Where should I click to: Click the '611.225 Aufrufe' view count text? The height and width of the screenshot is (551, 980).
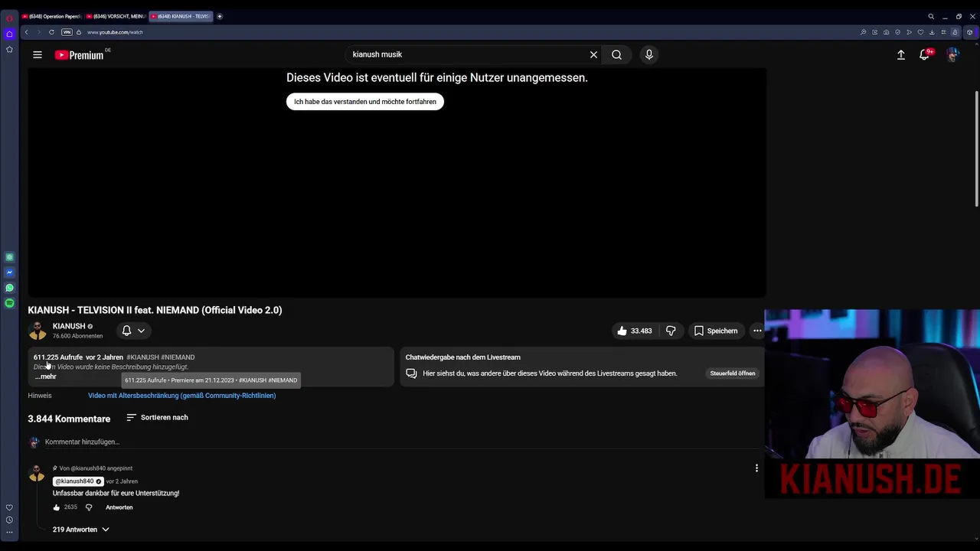pyautogui.click(x=58, y=357)
